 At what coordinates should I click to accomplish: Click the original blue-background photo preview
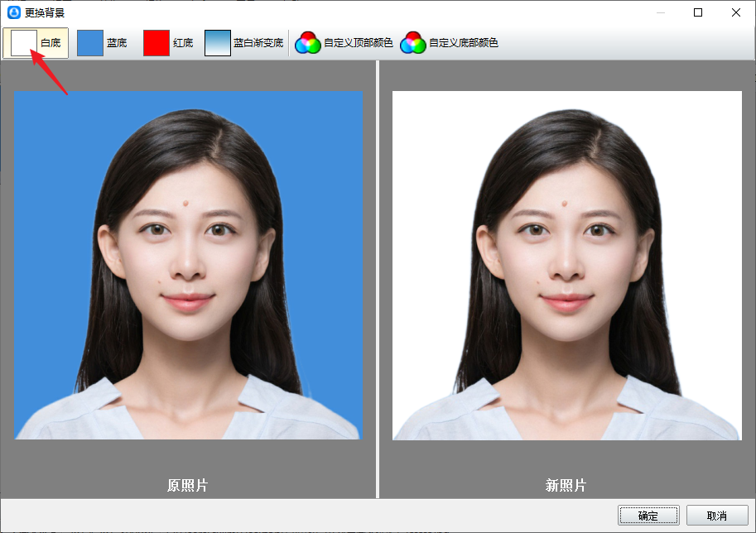189,265
